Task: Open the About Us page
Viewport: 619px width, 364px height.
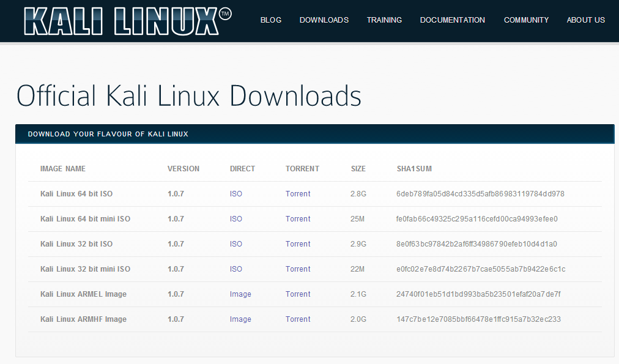Action: coord(585,20)
